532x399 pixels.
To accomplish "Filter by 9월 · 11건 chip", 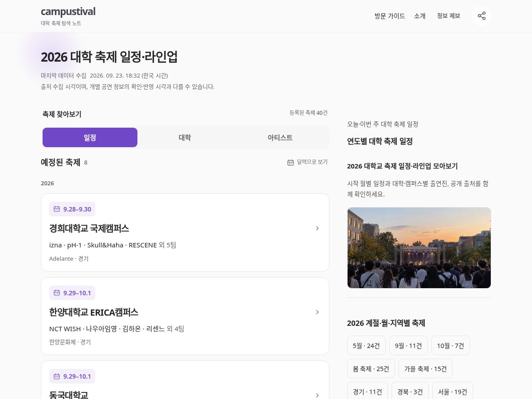I will coord(408,345).
